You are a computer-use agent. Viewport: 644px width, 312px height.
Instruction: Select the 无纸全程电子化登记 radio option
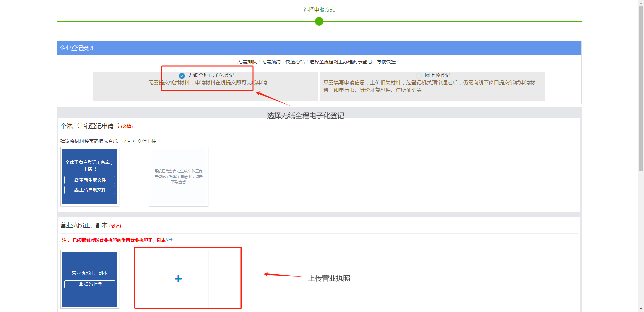182,76
